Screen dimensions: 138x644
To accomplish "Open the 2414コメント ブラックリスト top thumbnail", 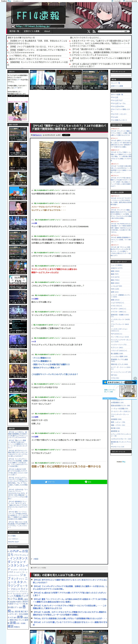I will (69, 80).
